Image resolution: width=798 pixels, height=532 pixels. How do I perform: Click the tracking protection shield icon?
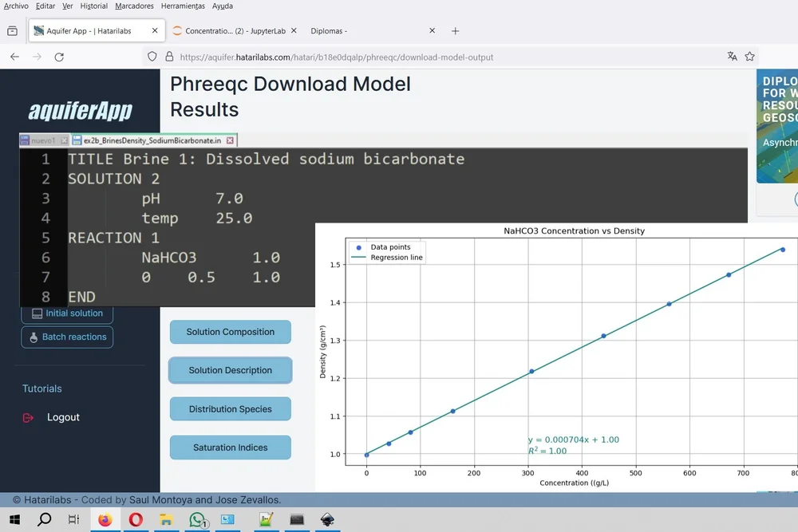pyautogui.click(x=152, y=57)
